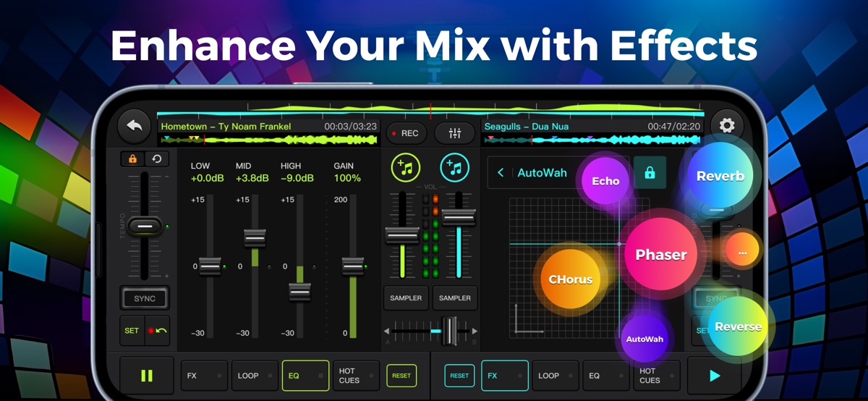Viewport: 868px width, 401px height.
Task: Open the left deck LOOP tab
Action: [254, 376]
